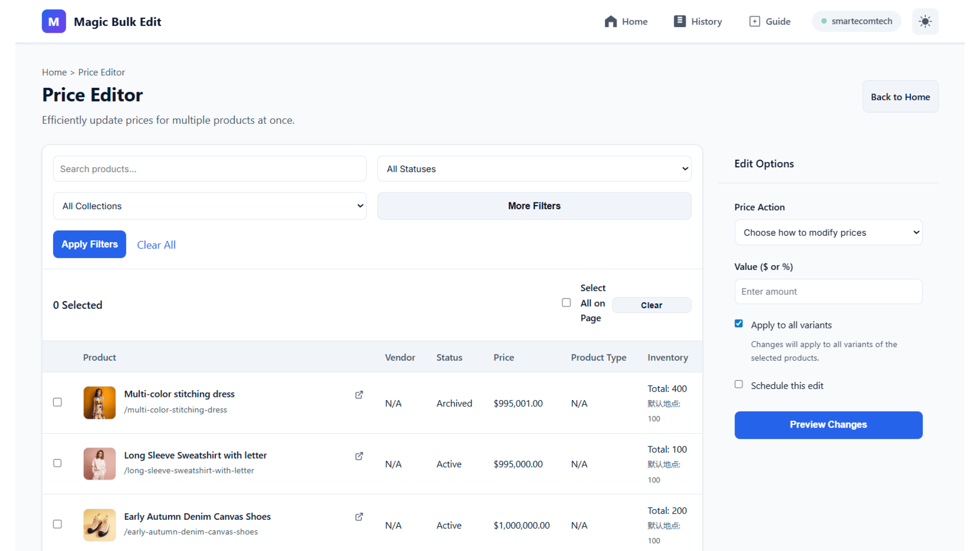
Task: Focus the Search products input field
Action: tap(210, 169)
